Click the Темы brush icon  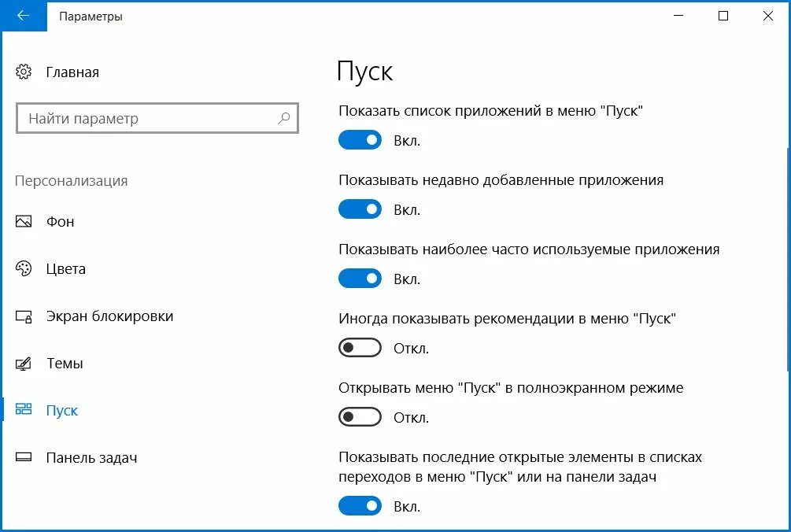pyautogui.click(x=24, y=364)
